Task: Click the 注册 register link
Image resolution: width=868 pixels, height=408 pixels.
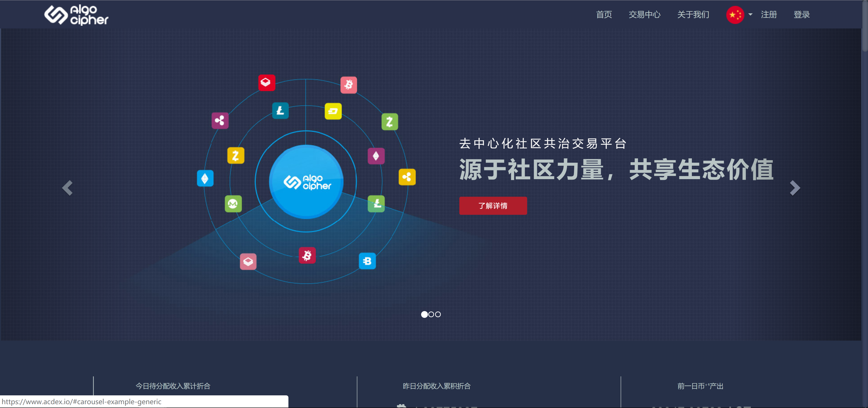Action: click(769, 14)
